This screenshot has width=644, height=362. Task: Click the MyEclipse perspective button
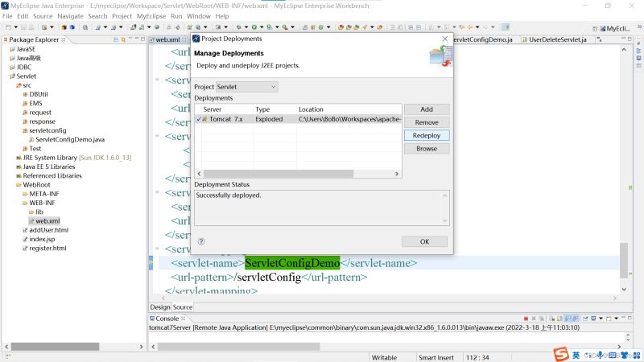(615, 28)
